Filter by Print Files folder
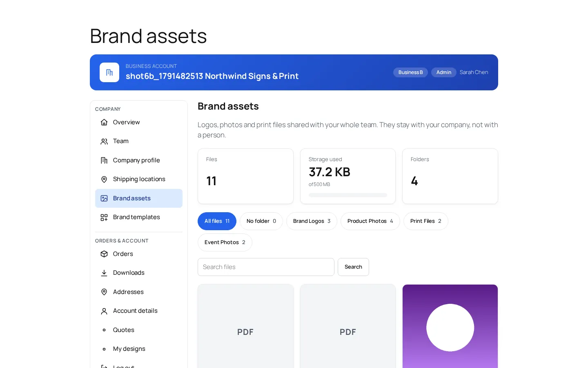 426,221
